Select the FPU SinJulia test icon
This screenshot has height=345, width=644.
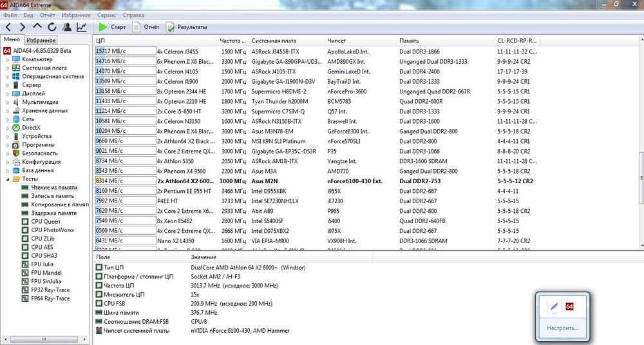pyautogui.click(x=25, y=281)
